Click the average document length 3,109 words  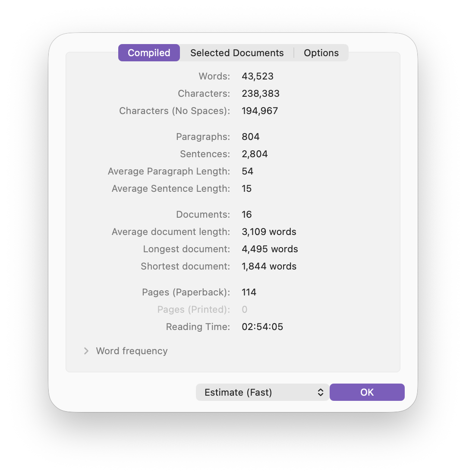click(x=269, y=232)
